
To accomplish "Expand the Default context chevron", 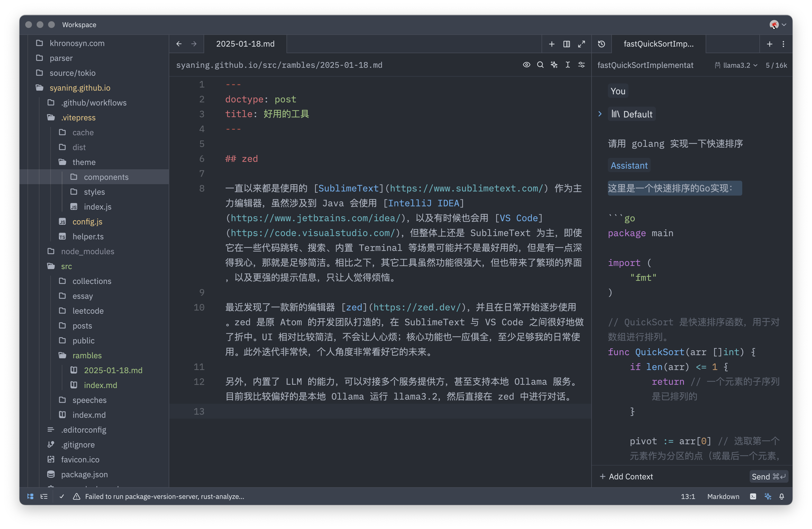I will 600,114.
